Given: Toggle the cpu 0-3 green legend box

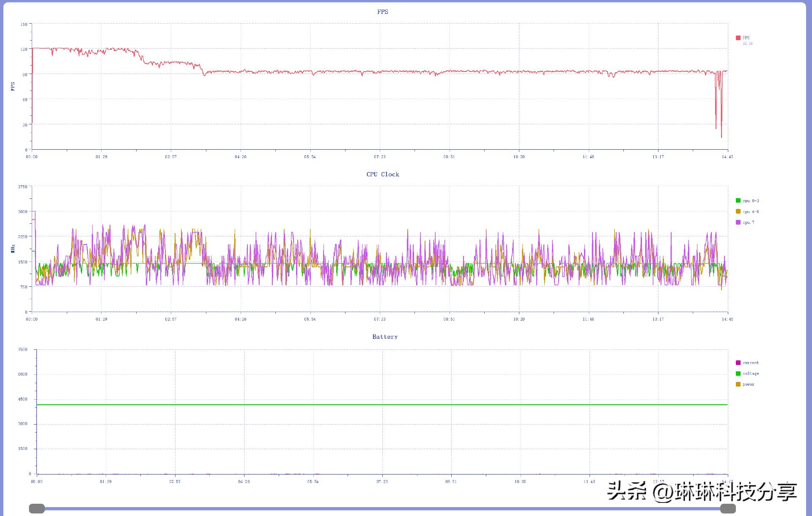Looking at the screenshot, I should pos(738,200).
